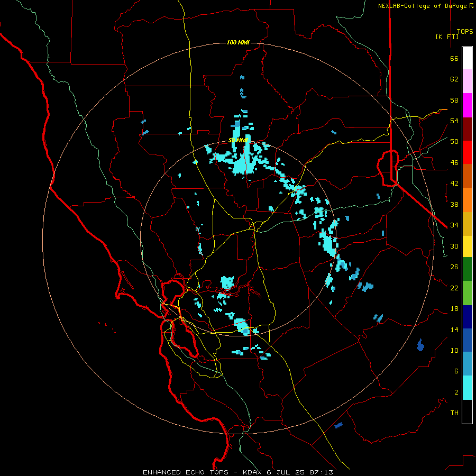Click the '18' legend value
Viewport: 476px width, 476px height.
pos(454,309)
